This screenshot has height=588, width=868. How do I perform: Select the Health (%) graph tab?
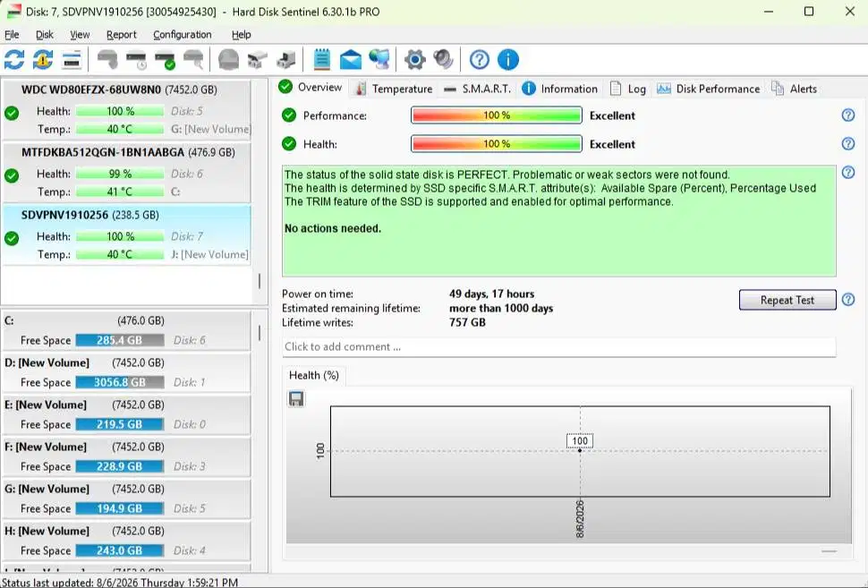314,375
